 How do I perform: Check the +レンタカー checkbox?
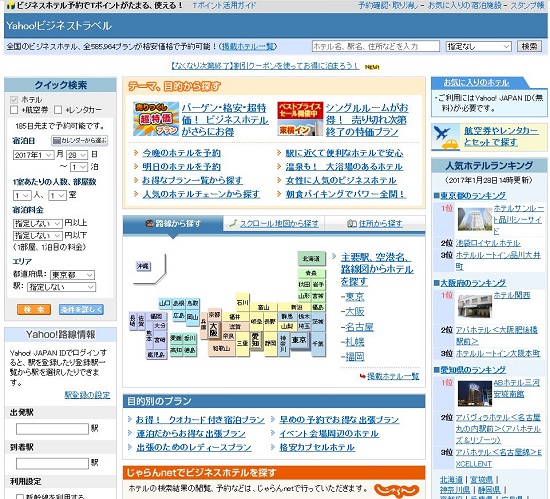point(58,110)
